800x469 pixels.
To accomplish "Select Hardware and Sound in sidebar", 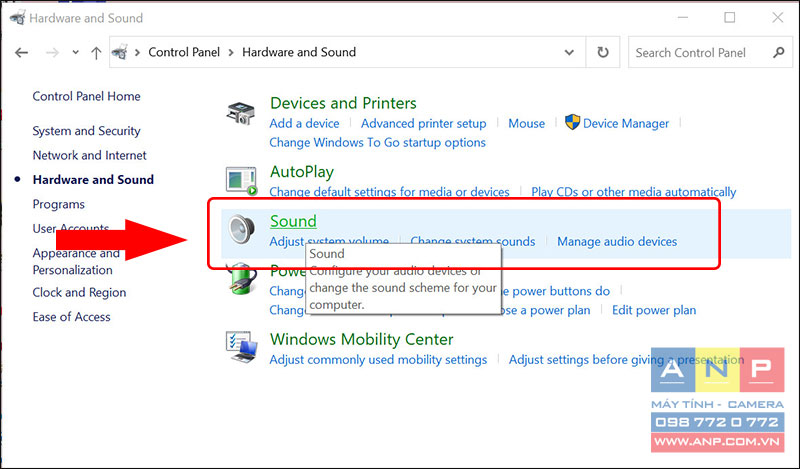I will [93, 180].
